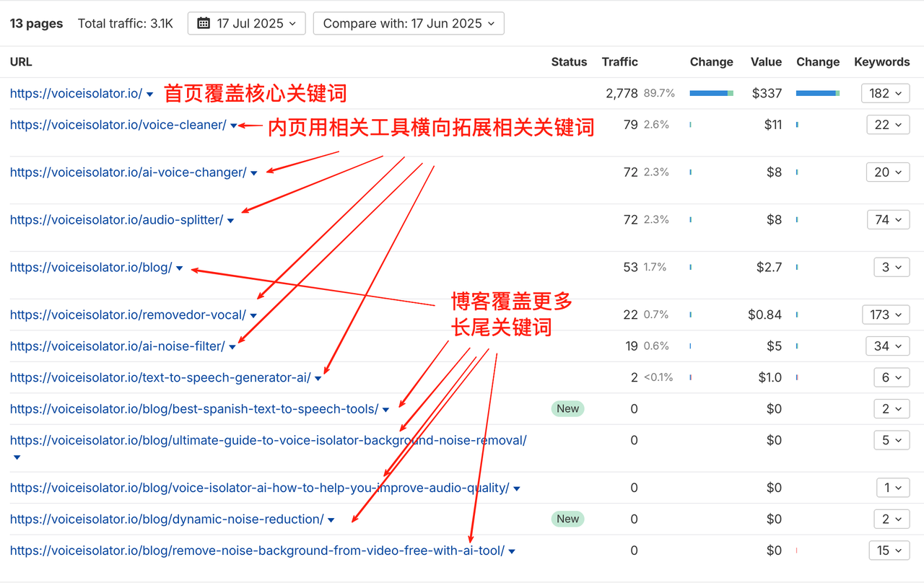Sort by the Traffic column header
The height and width of the screenshot is (588, 924).
coord(620,62)
